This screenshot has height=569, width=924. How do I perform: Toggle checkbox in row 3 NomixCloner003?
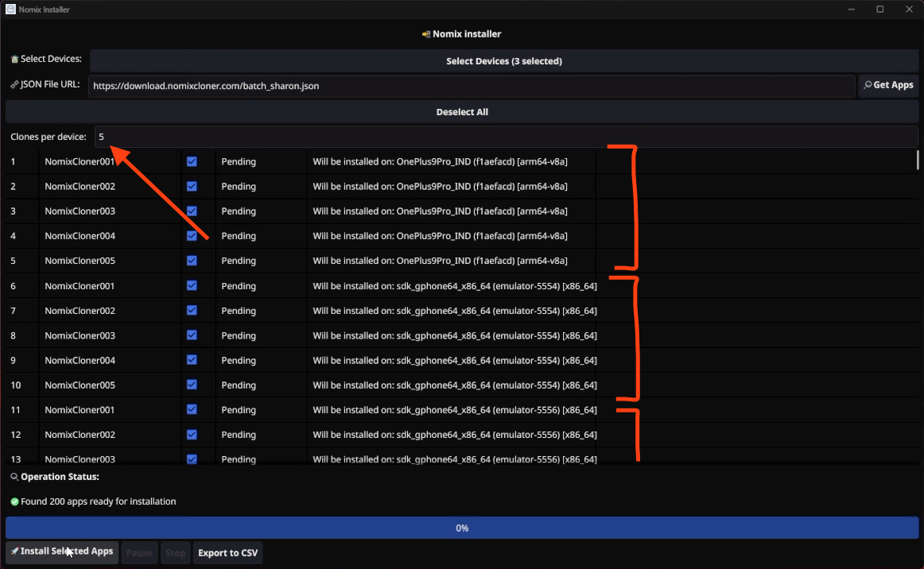coord(192,211)
